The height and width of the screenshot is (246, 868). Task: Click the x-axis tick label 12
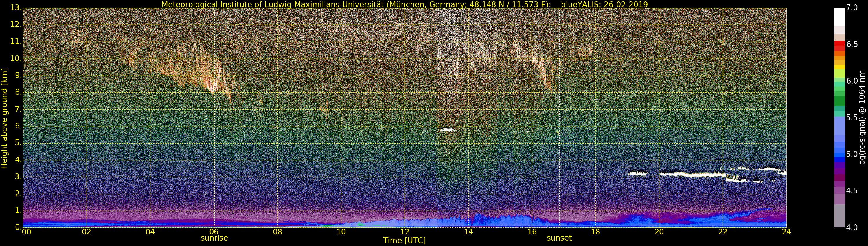coord(405,232)
